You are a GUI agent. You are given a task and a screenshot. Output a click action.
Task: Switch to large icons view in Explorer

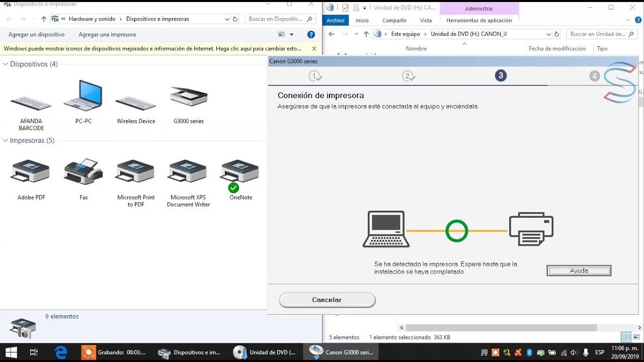tap(636, 337)
